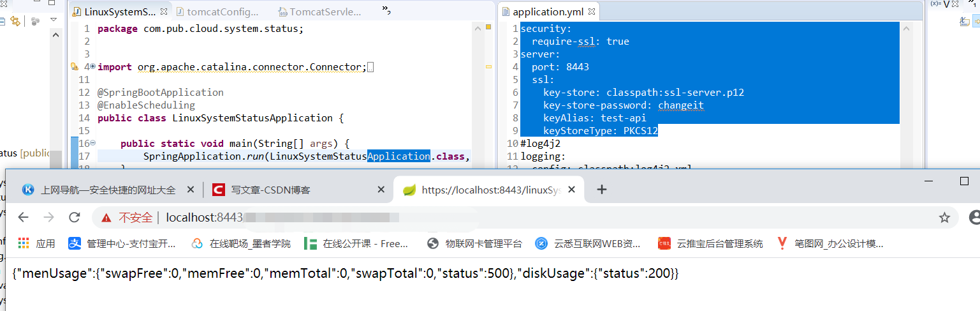Click the @SpringBootApplication annotation
The width and height of the screenshot is (980, 311).
pyautogui.click(x=161, y=93)
